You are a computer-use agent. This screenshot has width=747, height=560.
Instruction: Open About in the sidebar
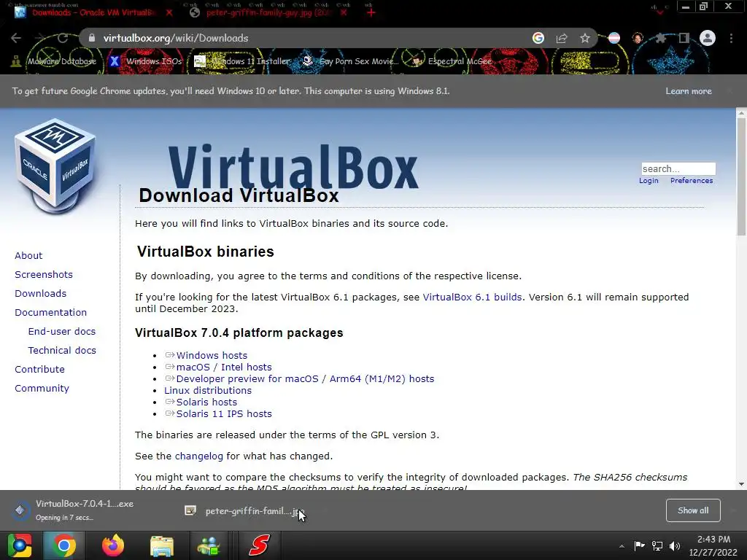28,256
